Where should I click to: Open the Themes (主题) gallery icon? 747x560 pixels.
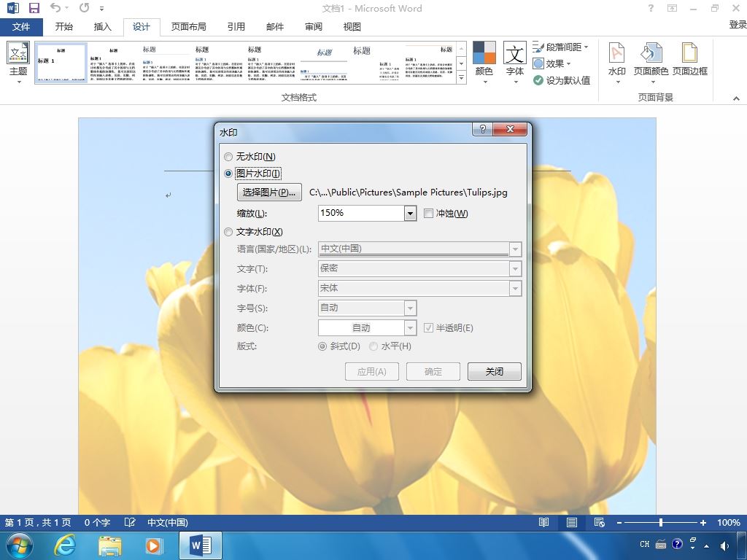pos(18,52)
